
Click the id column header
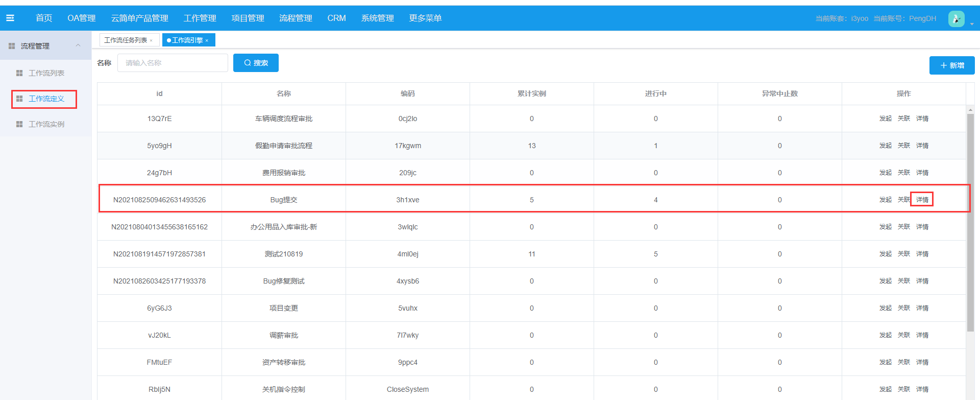(159, 93)
